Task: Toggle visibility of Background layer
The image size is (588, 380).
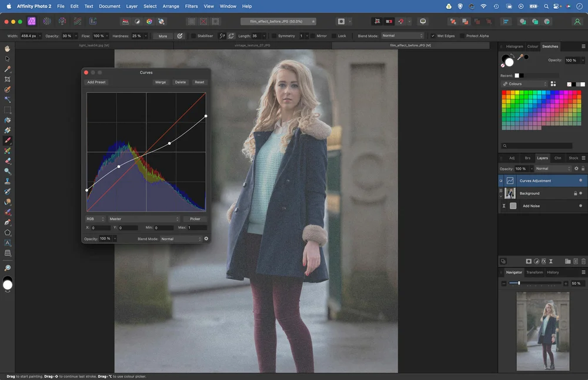Action: (x=580, y=193)
